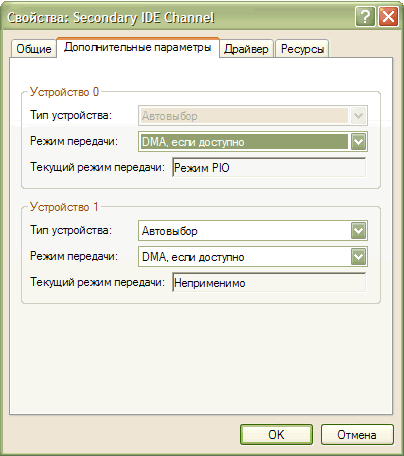The image size is (404, 456).
Task: Click the Неприменимо current mode field
Action: pos(269,283)
